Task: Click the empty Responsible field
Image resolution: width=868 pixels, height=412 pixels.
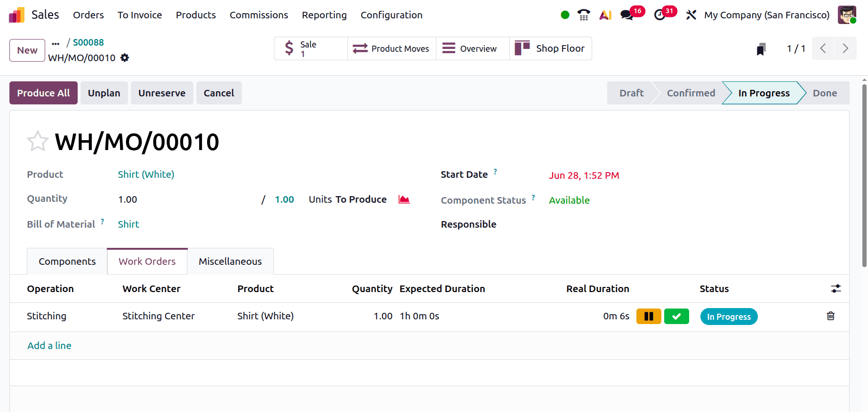Action: pos(690,224)
